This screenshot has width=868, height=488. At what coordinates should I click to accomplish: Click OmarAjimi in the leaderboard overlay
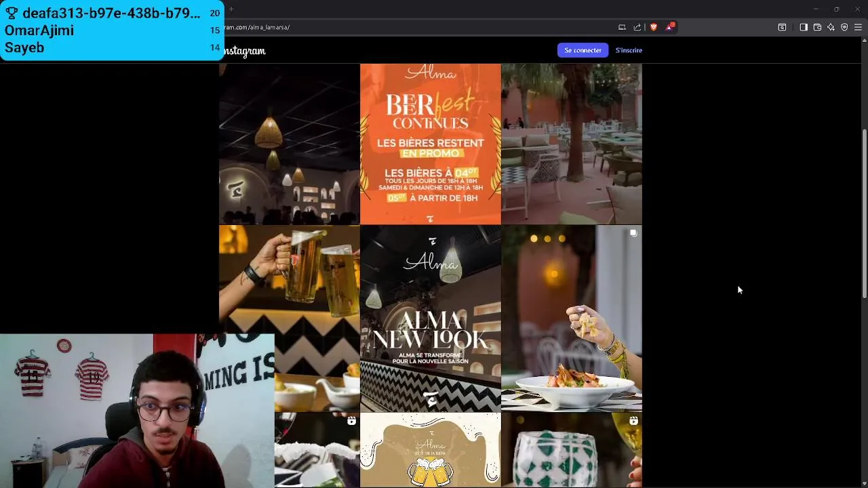pos(39,30)
